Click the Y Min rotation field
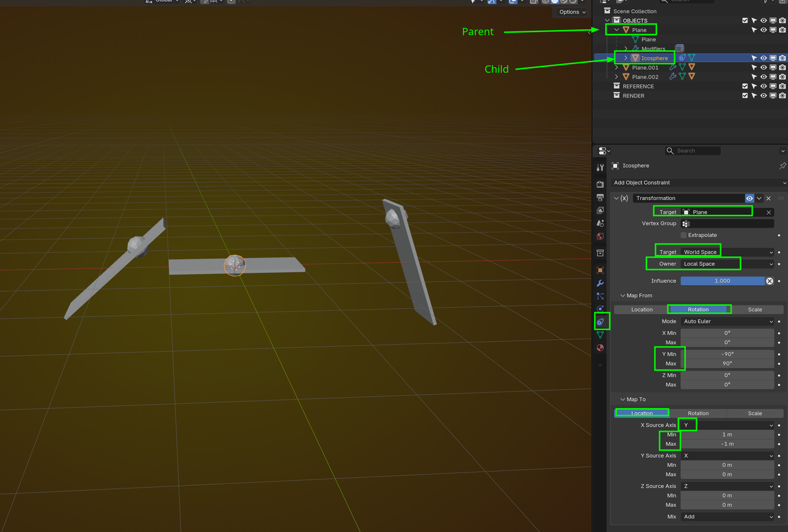Viewport: 788px width, 532px height. (727, 354)
